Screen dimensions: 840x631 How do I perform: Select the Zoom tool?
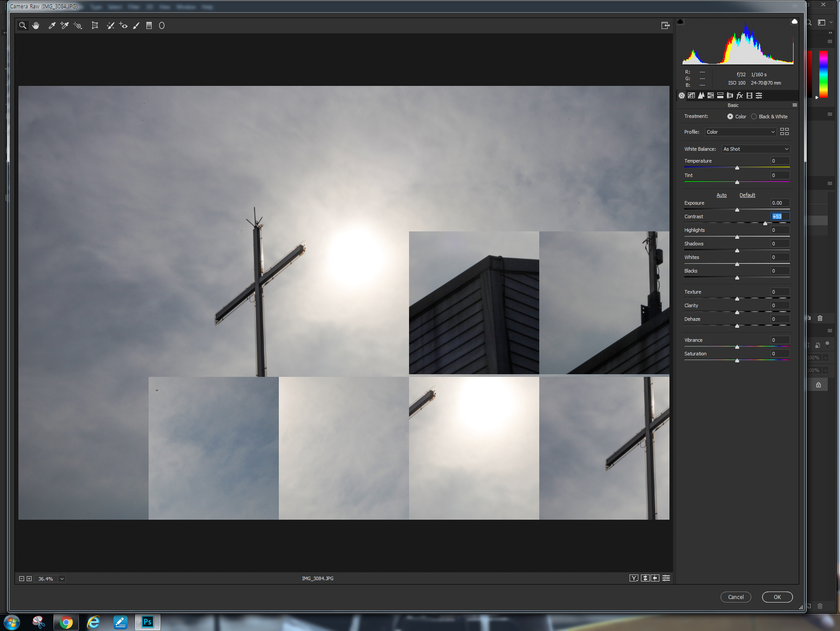23,25
